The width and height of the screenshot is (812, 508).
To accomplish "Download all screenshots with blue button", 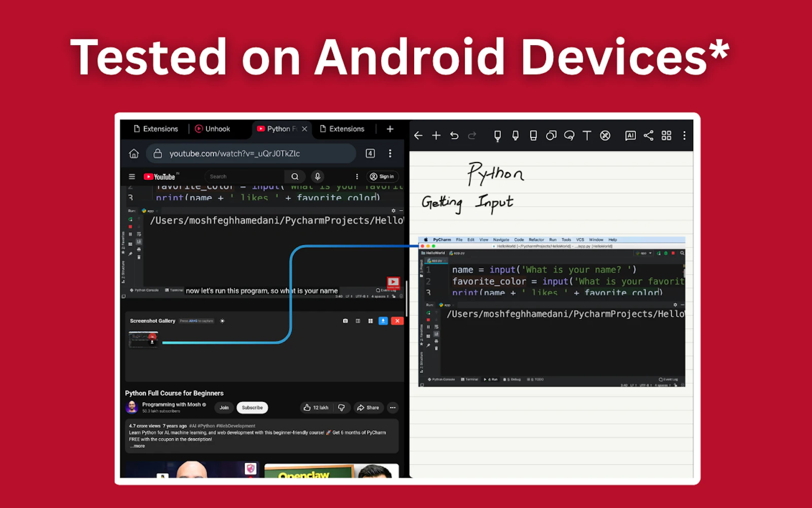I will click(x=383, y=321).
